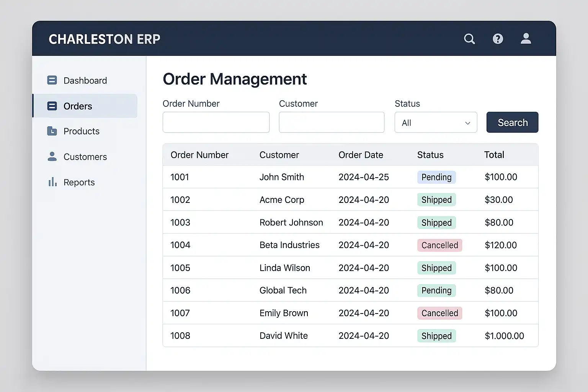Focus the Order Number input field
The height and width of the screenshot is (392, 588).
(x=216, y=122)
